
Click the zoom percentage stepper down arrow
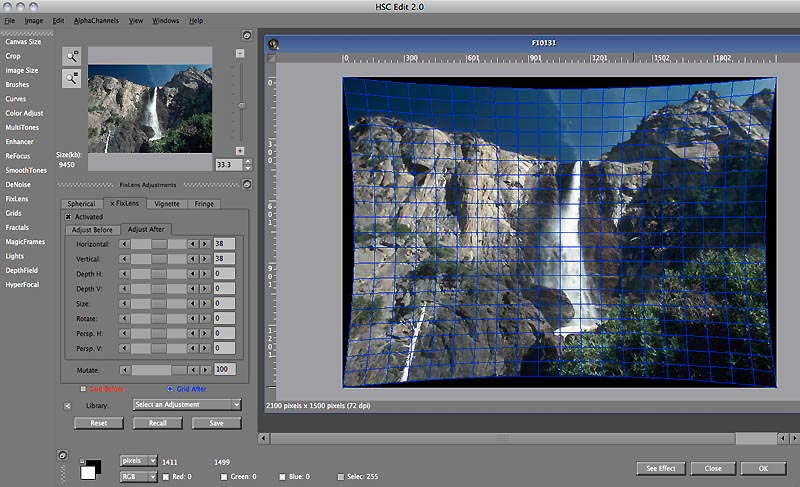(x=248, y=168)
